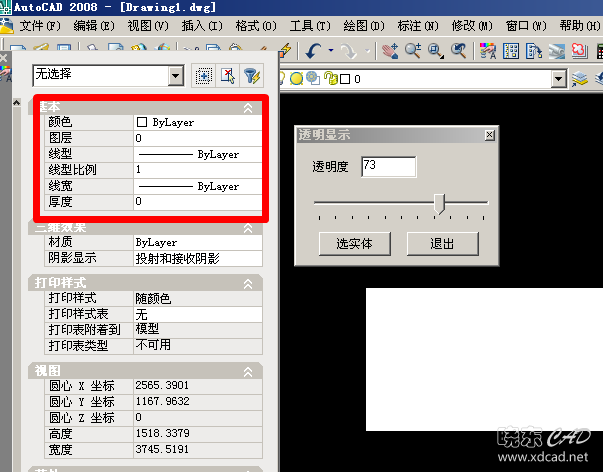This screenshot has height=472, width=603.
Task: Click the drawing document icon beside 文件 menu
Action: click(7, 26)
